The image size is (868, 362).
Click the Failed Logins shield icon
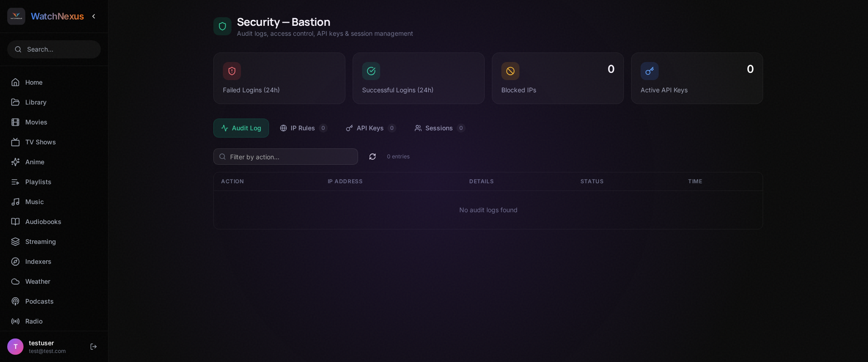pos(232,71)
